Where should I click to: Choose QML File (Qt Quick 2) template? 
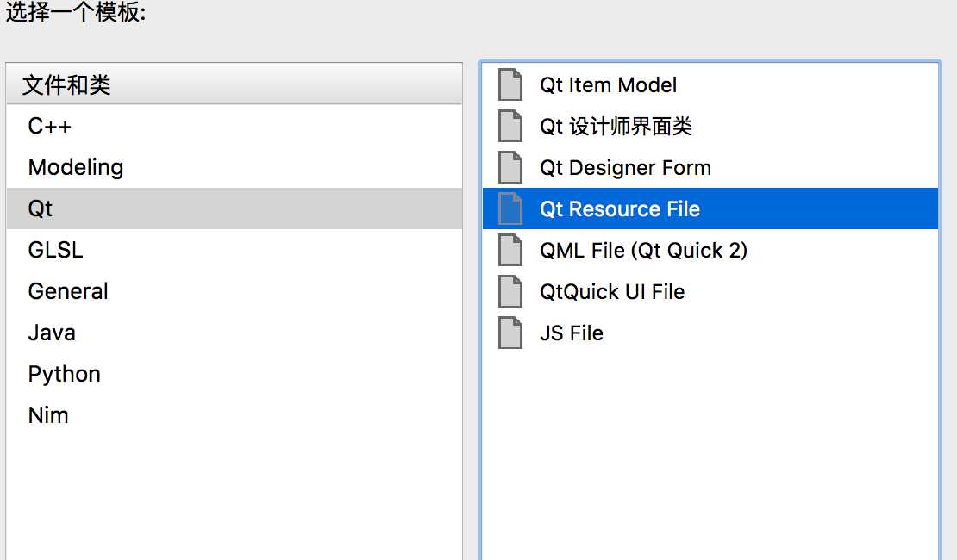[x=710, y=250]
